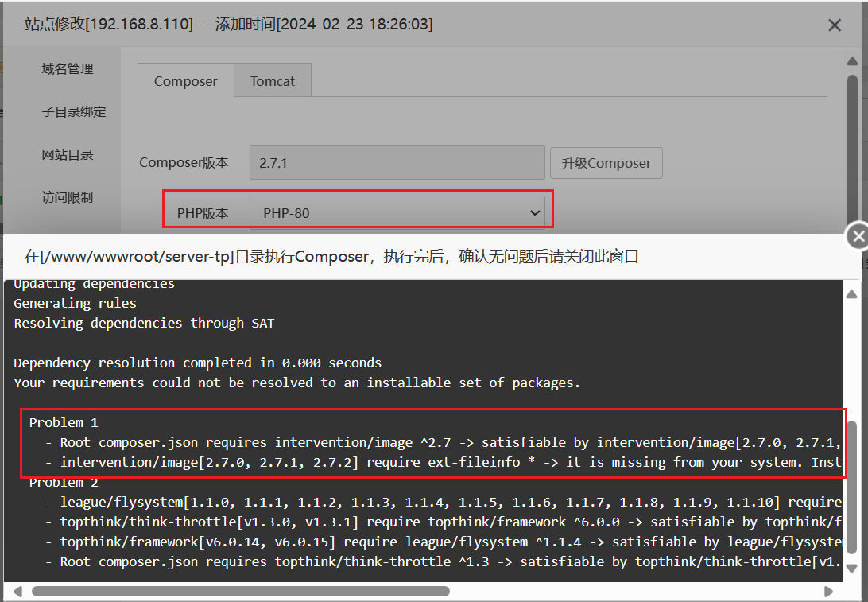Click the horizontal scrollbar right arrow
Viewport: 868px width, 602px height.
(829, 591)
